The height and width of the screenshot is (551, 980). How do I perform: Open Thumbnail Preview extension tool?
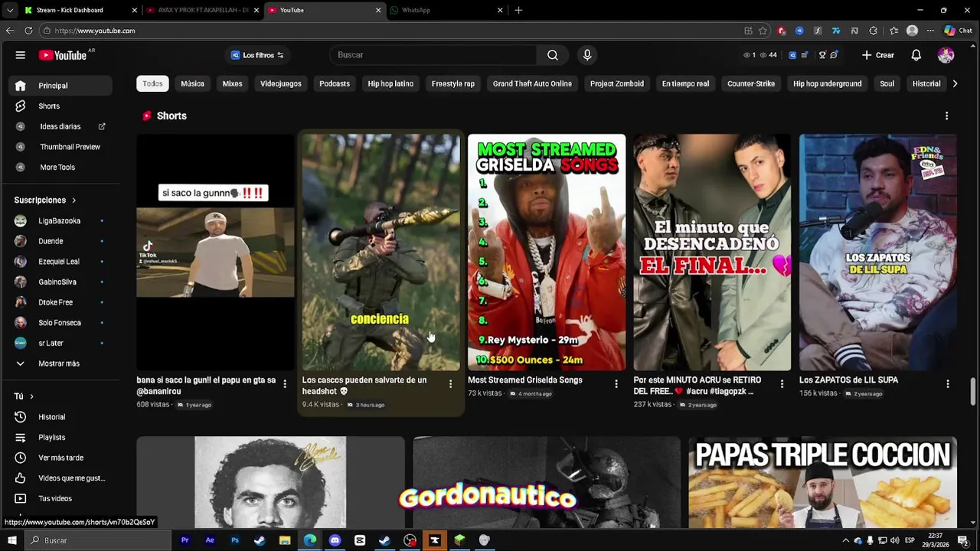59,147
